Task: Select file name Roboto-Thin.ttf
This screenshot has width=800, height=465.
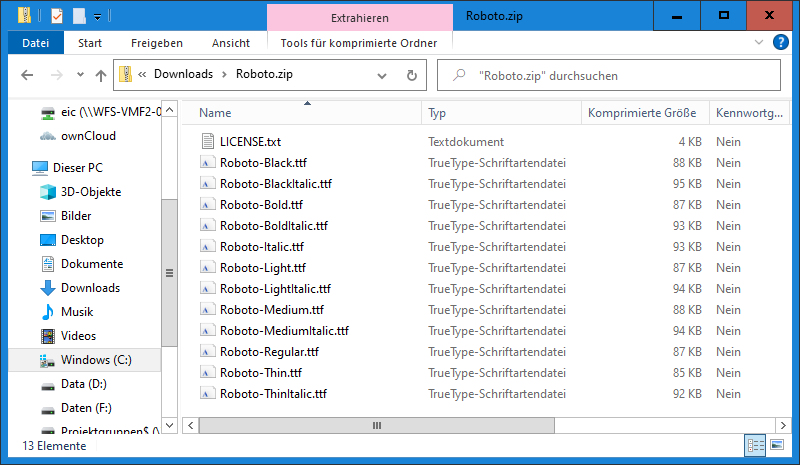Action: [261, 373]
